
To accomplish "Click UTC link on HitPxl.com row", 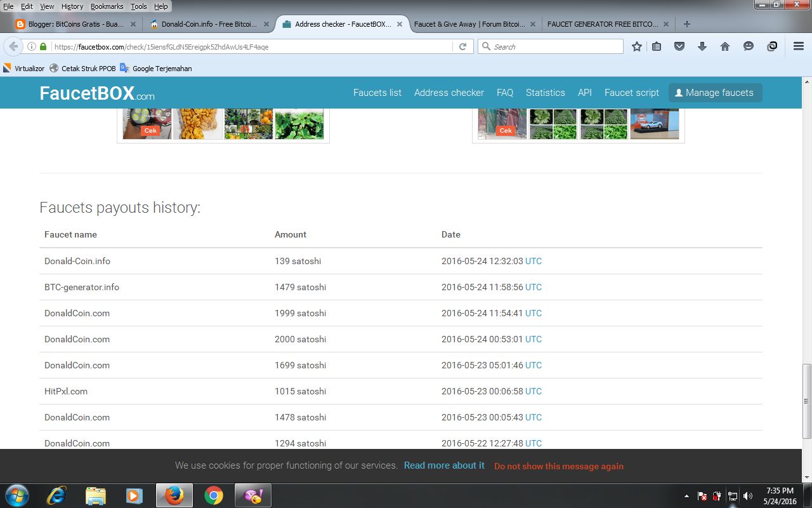I will click(534, 391).
